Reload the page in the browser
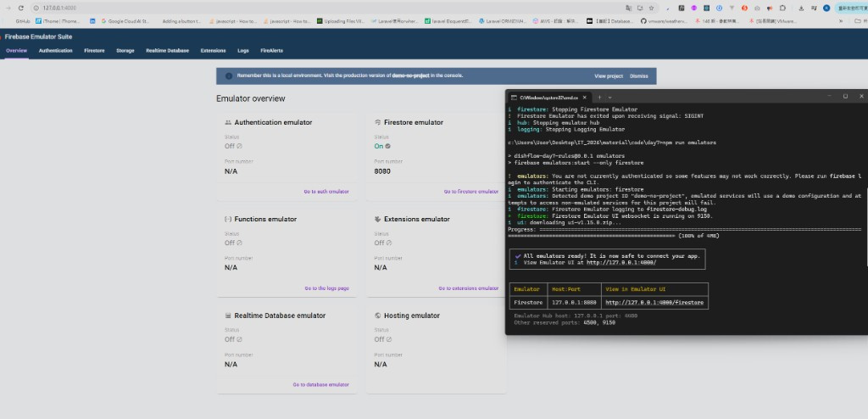This screenshot has height=419, width=868. pyautogui.click(x=21, y=8)
